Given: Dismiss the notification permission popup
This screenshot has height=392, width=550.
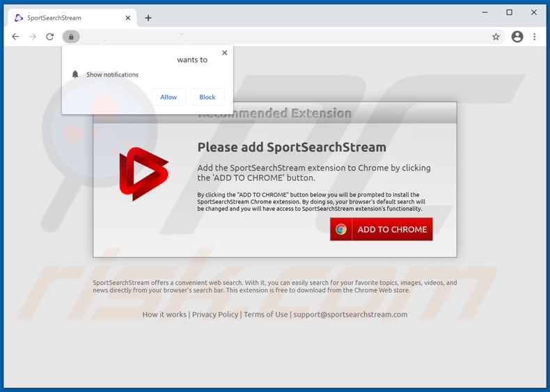Looking at the screenshot, I should (224, 53).
